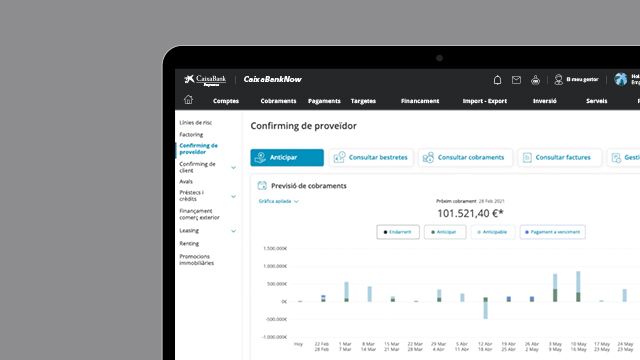Screen dimensions: 640x360
Task: Open the Inversió menu
Action: pyautogui.click(x=544, y=101)
